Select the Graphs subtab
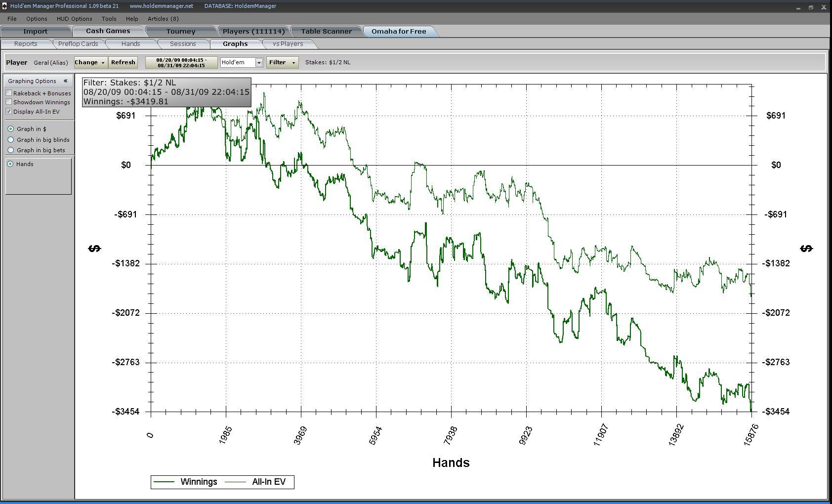This screenshot has width=832, height=504. point(235,44)
